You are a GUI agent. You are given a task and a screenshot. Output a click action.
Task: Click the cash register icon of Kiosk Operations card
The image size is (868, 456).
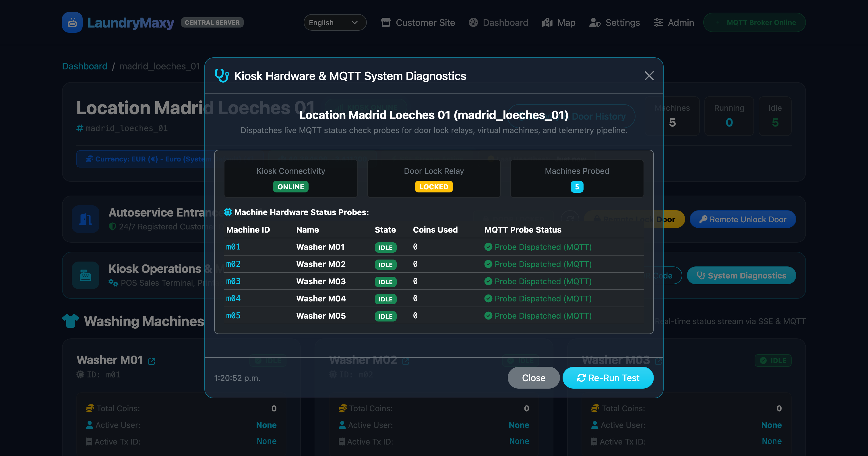pyautogui.click(x=85, y=276)
